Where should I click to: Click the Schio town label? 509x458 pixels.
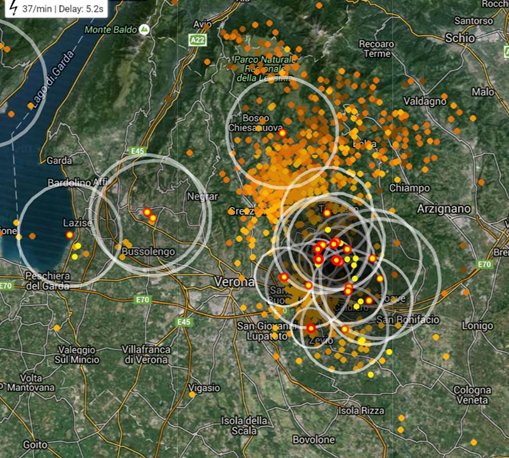(x=460, y=38)
